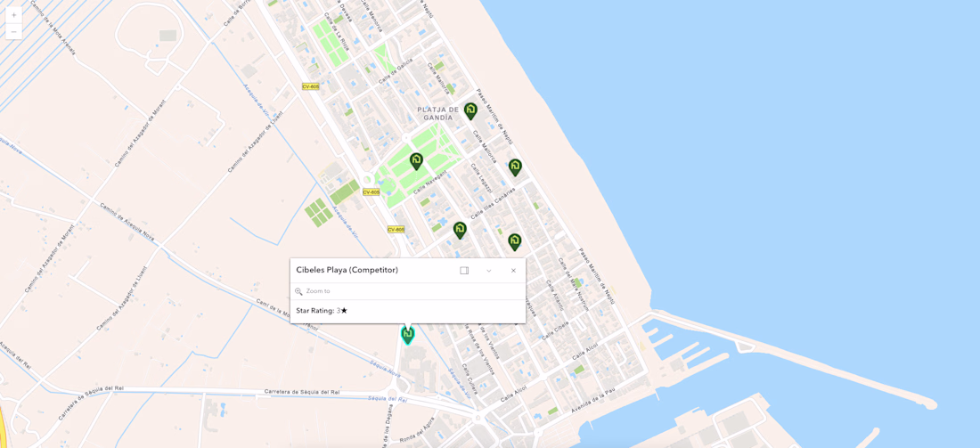
Task: Open hotel marker above Calle Illes Canàries label
Action: (x=515, y=167)
